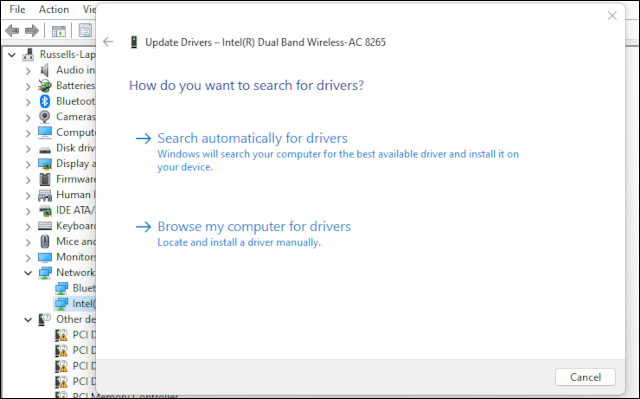Collapse the Other devices node

(28, 319)
